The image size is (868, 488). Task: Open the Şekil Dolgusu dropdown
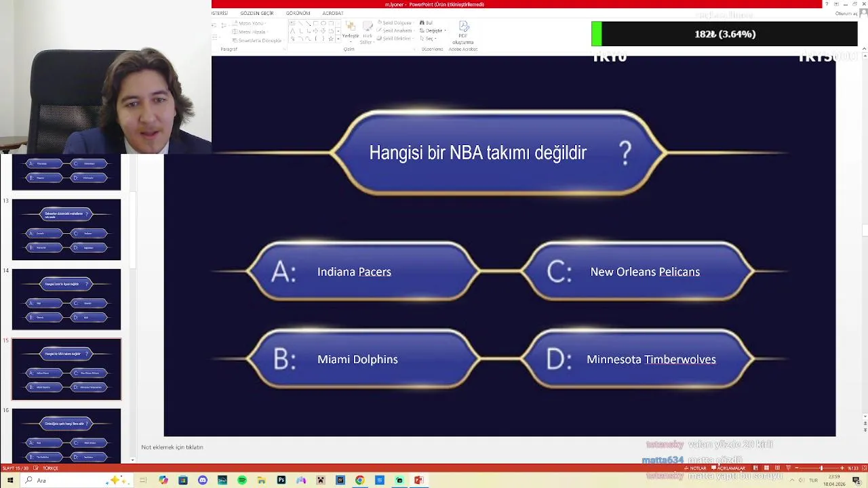(x=397, y=22)
